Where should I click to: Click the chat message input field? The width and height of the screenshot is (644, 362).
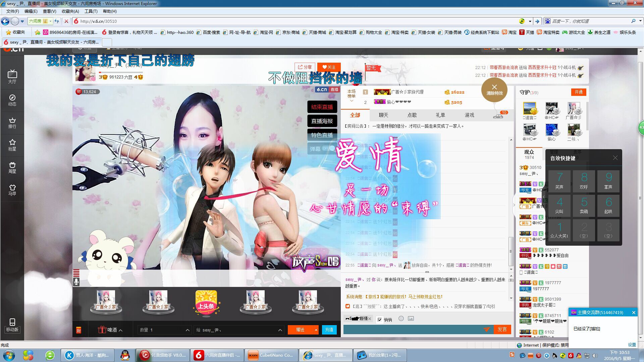413,329
